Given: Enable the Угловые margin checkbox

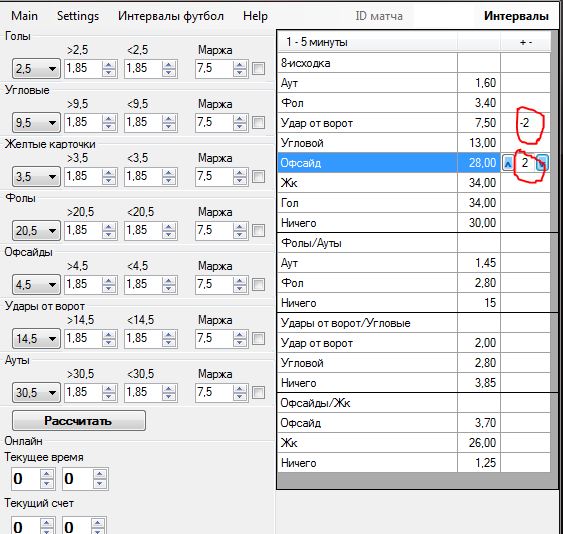Looking at the screenshot, I should tap(259, 122).
